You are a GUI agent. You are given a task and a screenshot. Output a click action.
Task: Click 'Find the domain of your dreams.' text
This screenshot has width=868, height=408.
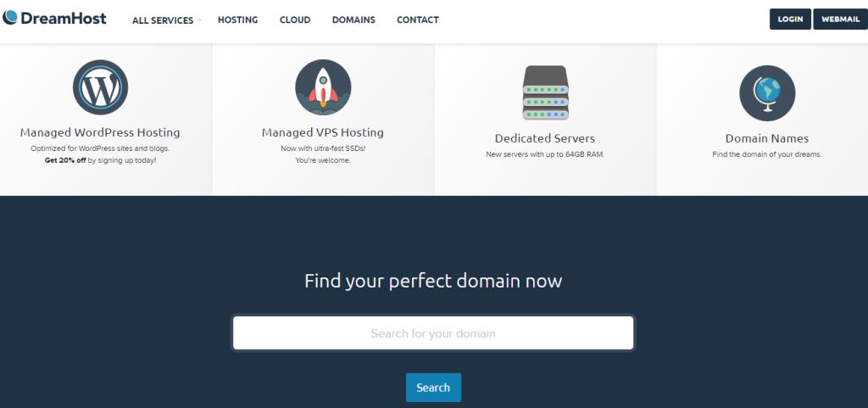pyautogui.click(x=767, y=154)
